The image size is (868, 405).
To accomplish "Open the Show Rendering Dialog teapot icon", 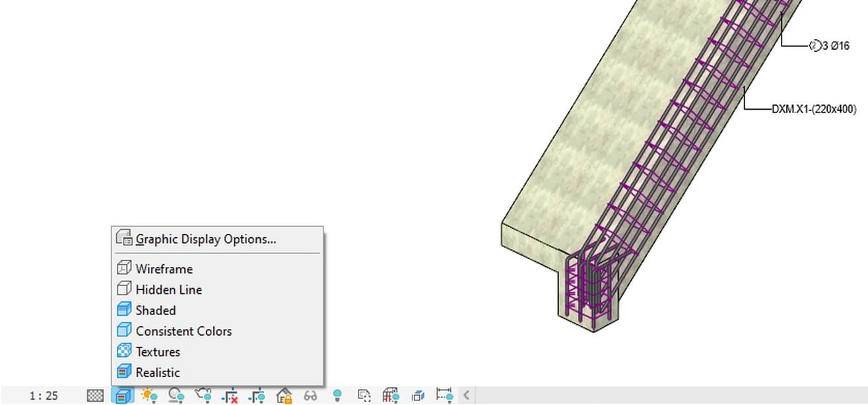I will point(203,396).
